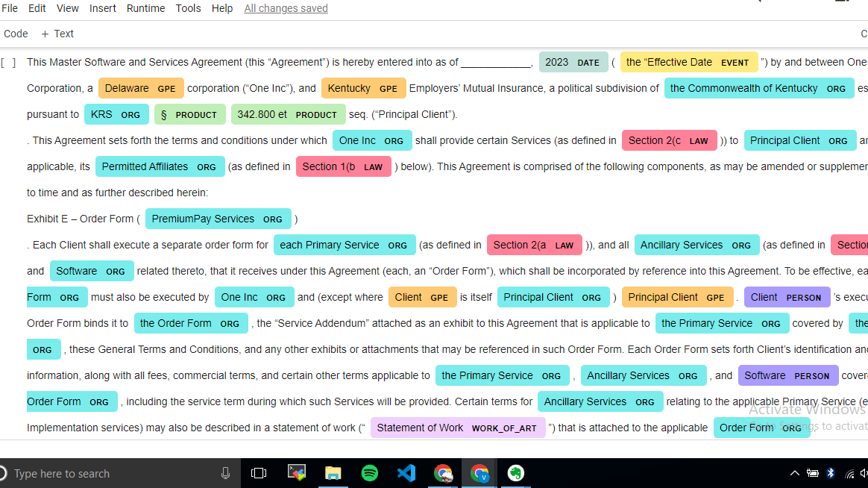Viewport: 868px width, 488px height.
Task: Open the Insert menu
Action: pos(103,8)
